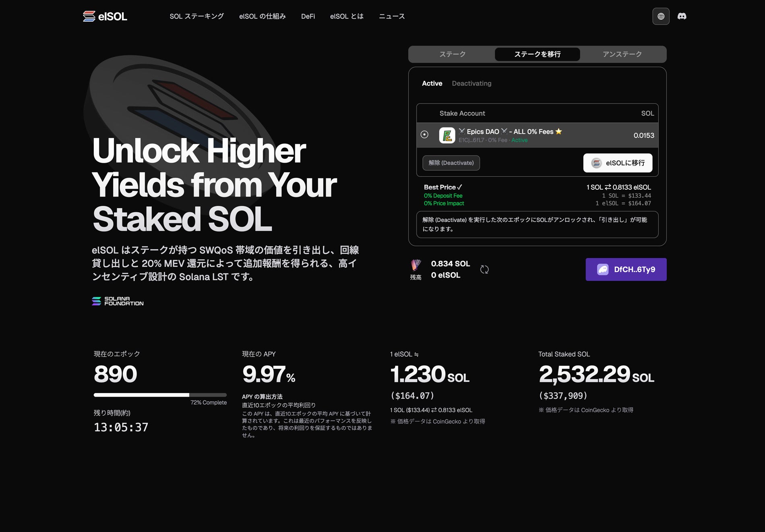Click the 0% Price Impact text
Image resolution: width=765 pixels, height=532 pixels.
coord(444,203)
